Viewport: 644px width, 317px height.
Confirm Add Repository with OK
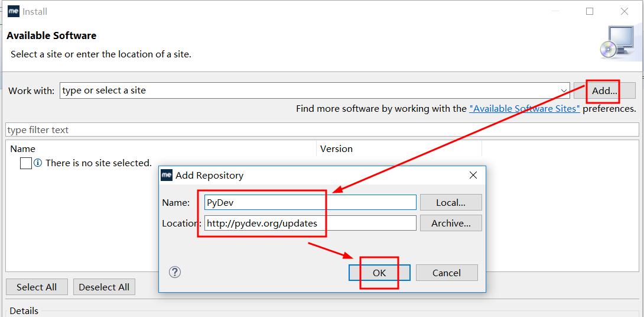(379, 273)
